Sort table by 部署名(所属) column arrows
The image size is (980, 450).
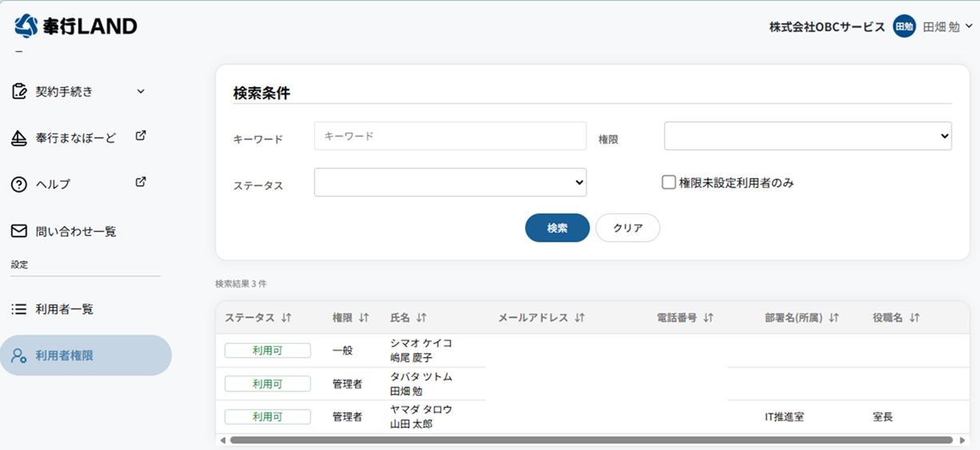(x=834, y=318)
